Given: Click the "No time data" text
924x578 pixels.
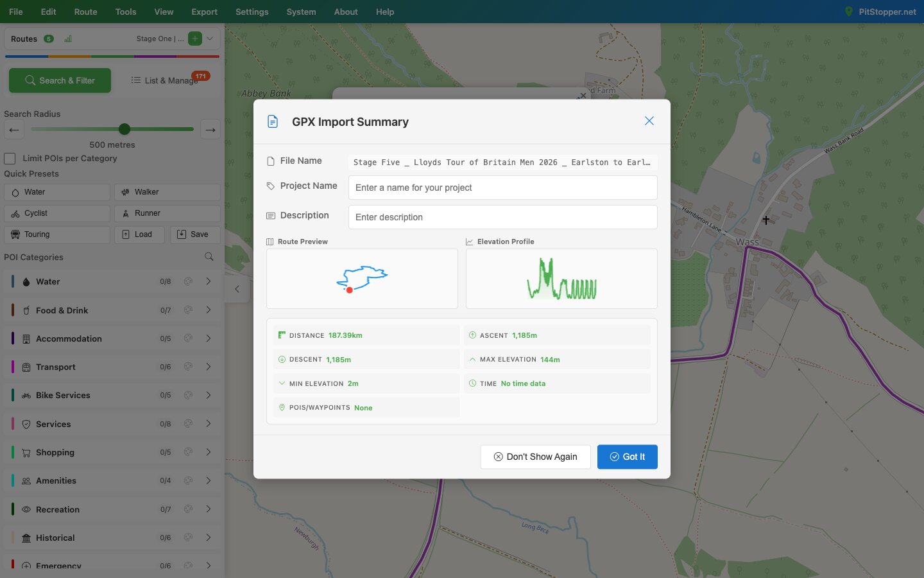Looking at the screenshot, I should tap(523, 383).
